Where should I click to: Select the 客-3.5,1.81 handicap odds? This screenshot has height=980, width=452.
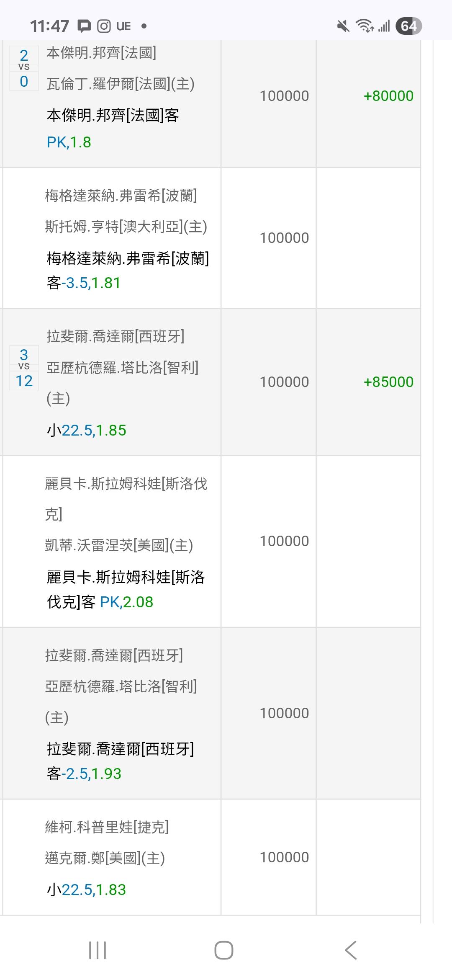84,283
